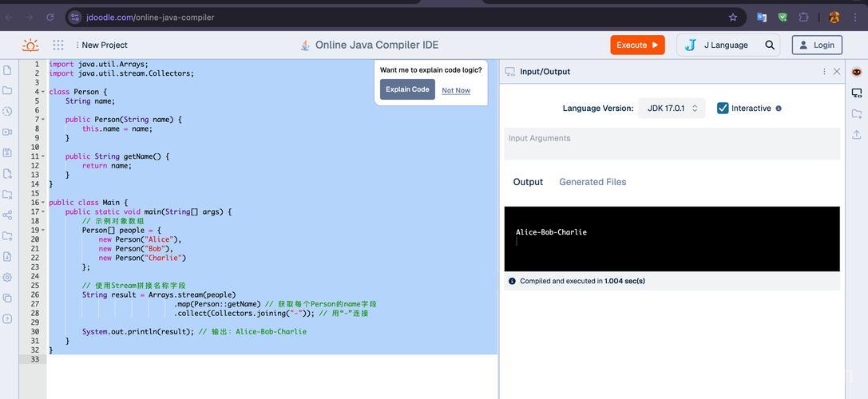Click the browser address bar URL
This screenshot has width=868, height=399.
coord(151,17)
